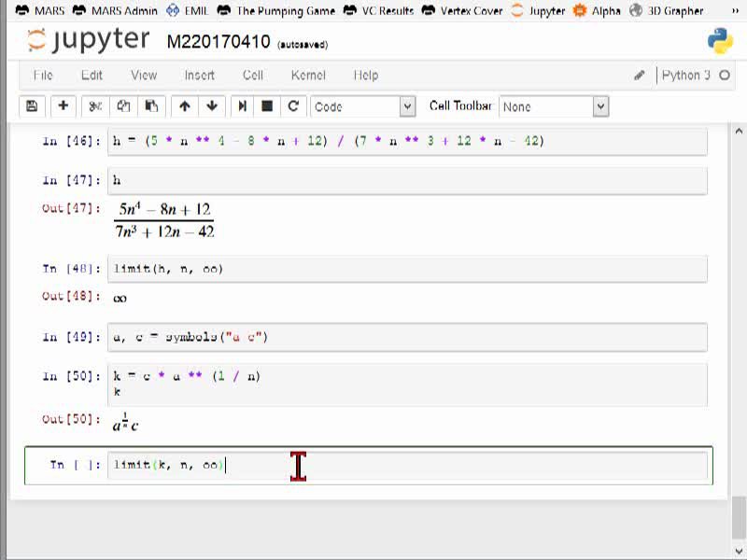Run cell and select below icon

243,106
